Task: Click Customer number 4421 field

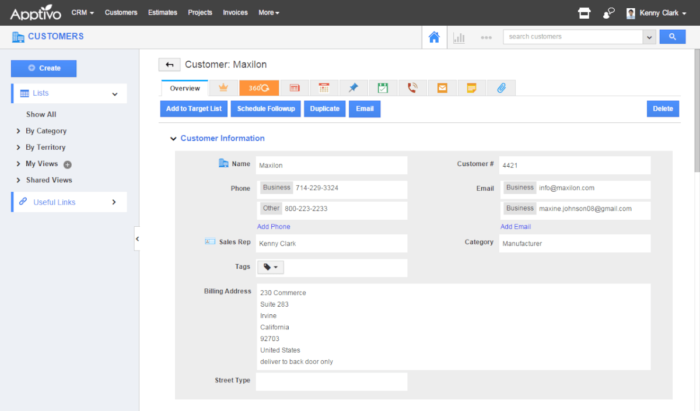Action: pyautogui.click(x=575, y=165)
